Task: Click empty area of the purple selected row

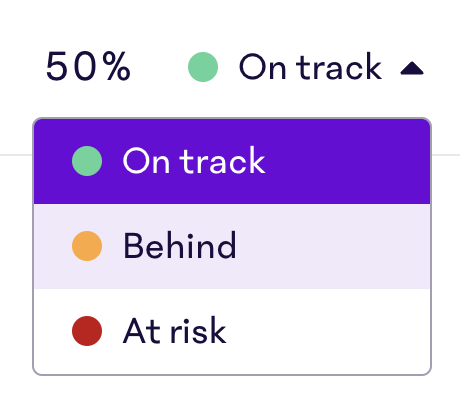Action: [347, 162]
